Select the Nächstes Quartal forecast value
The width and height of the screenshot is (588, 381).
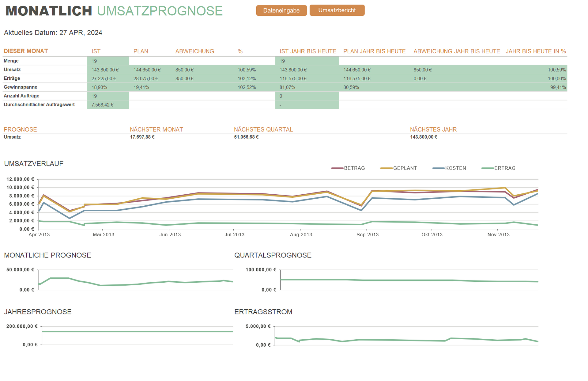(x=246, y=137)
